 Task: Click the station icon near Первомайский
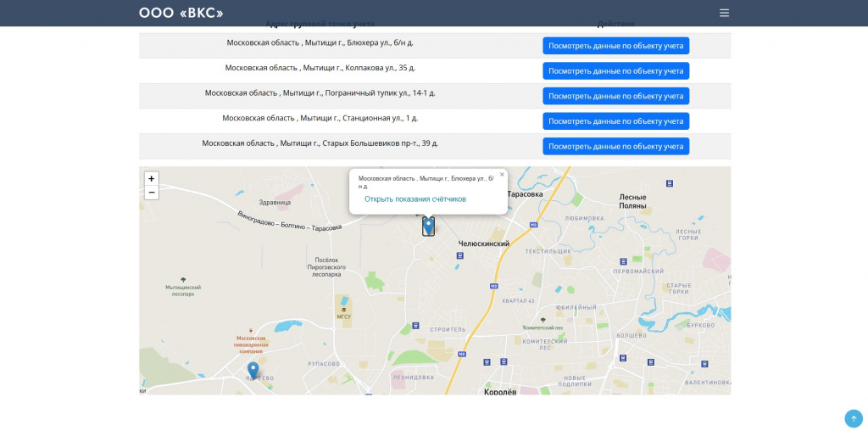(623, 261)
